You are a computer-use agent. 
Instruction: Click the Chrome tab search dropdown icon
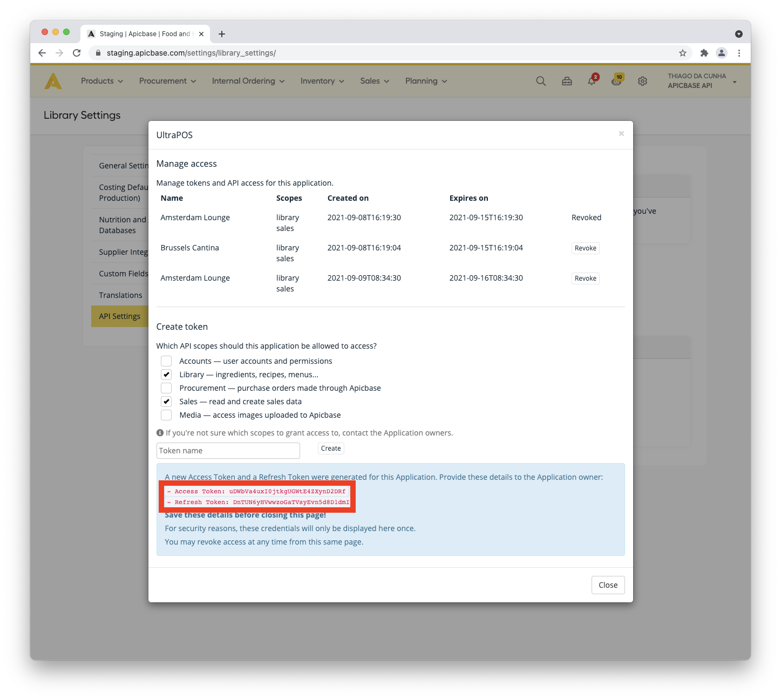[x=739, y=34]
